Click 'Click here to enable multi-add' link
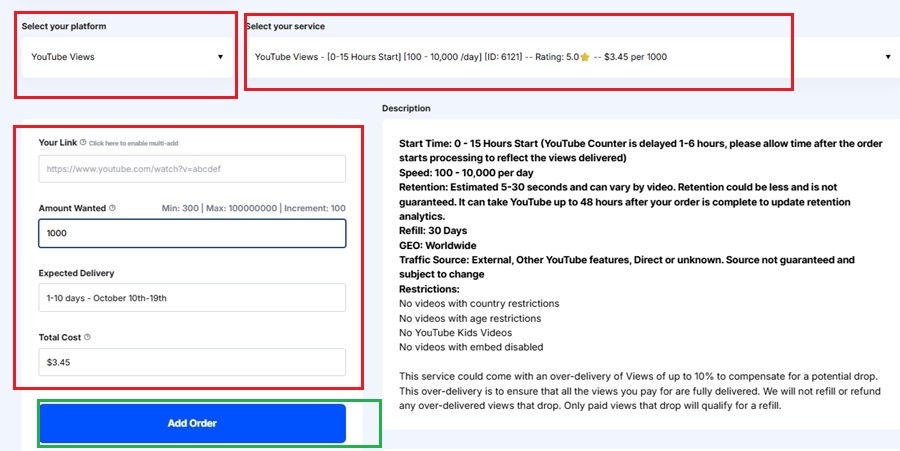Image resolution: width=900 pixels, height=451 pixels. click(133, 143)
